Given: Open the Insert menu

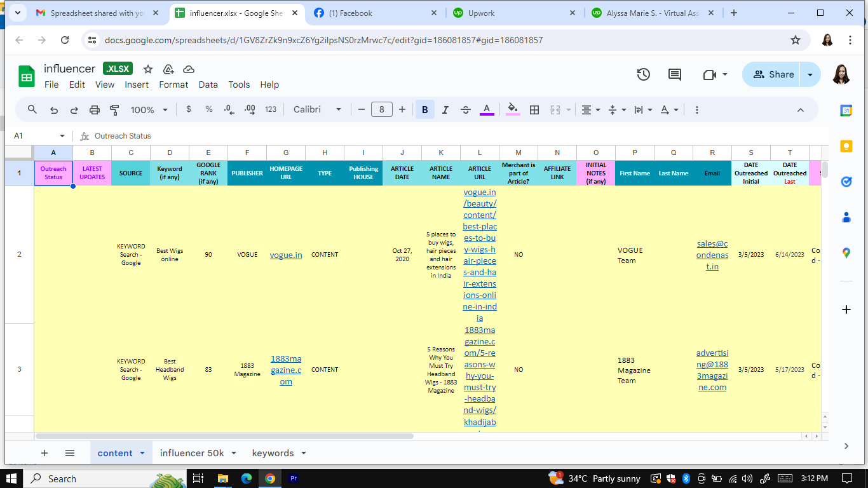Looking at the screenshot, I should tap(137, 85).
